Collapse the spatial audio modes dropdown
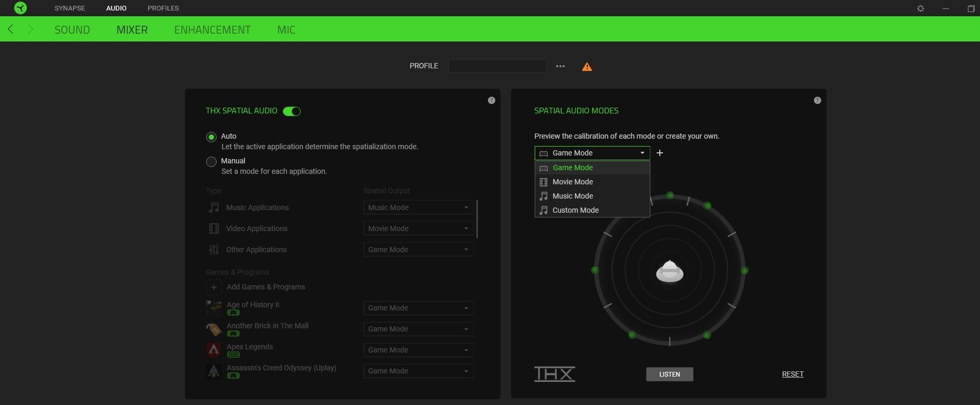980x405 pixels. (x=592, y=153)
